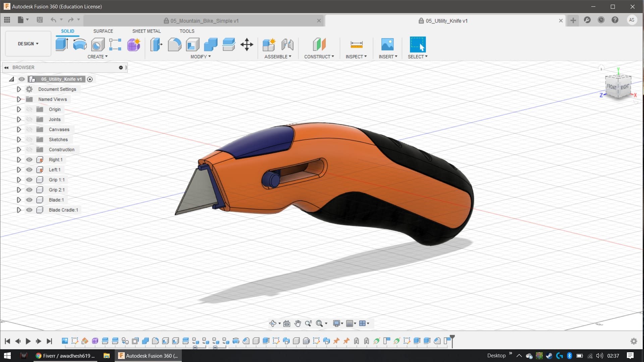Select the Combine tool
Viewport: 644px width, 362px height.
(211, 44)
